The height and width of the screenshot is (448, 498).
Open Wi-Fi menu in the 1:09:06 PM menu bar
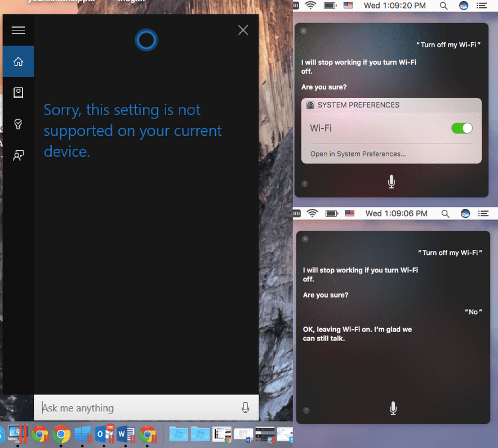click(x=312, y=213)
